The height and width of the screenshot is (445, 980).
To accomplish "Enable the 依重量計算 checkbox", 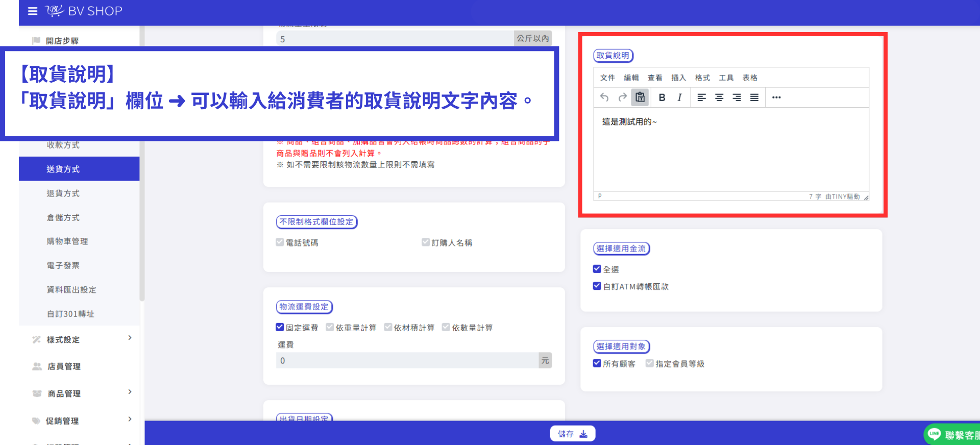I will 330,327.
